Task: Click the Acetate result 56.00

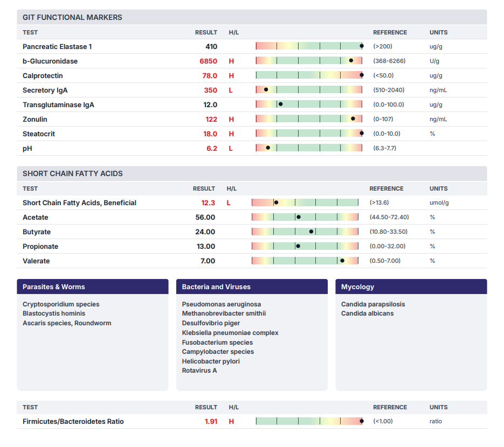Action: click(205, 218)
